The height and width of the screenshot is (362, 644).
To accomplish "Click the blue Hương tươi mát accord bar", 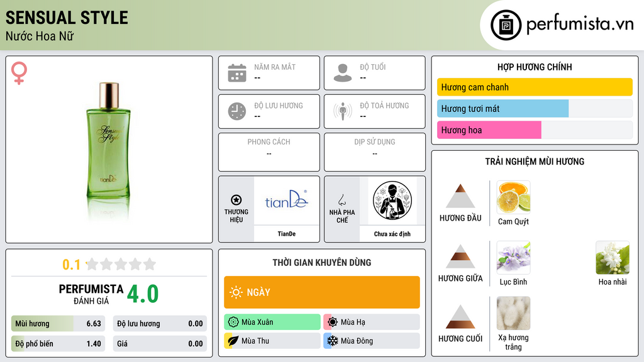I will [502, 108].
